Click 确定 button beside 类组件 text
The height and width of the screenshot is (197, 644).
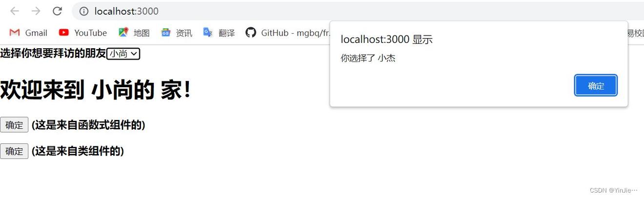14,151
